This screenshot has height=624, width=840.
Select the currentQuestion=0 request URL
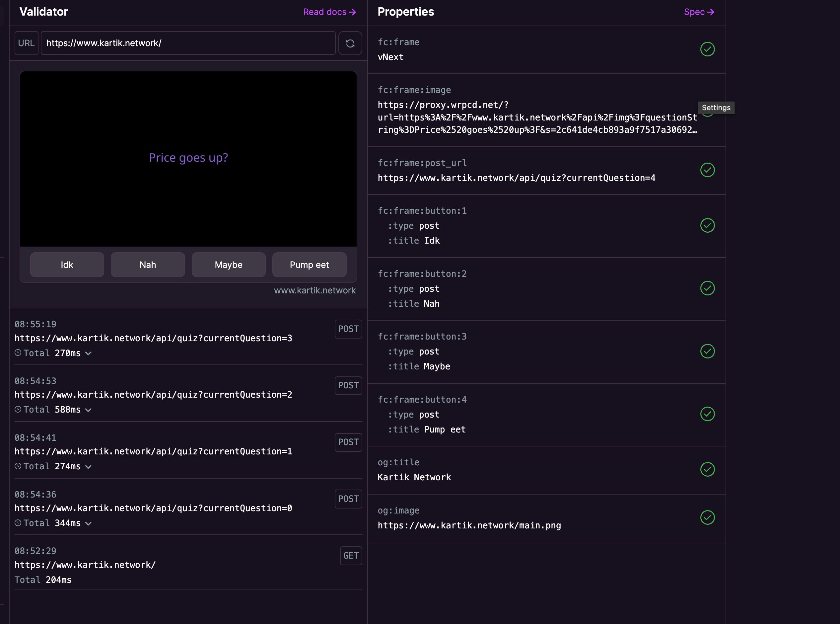point(153,508)
